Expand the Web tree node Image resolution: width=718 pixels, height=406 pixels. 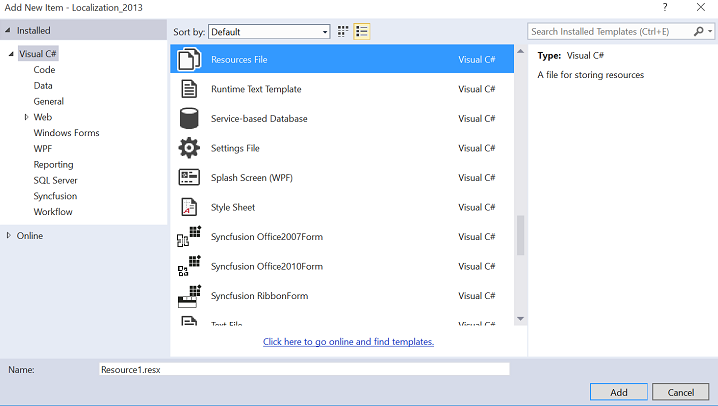26,117
